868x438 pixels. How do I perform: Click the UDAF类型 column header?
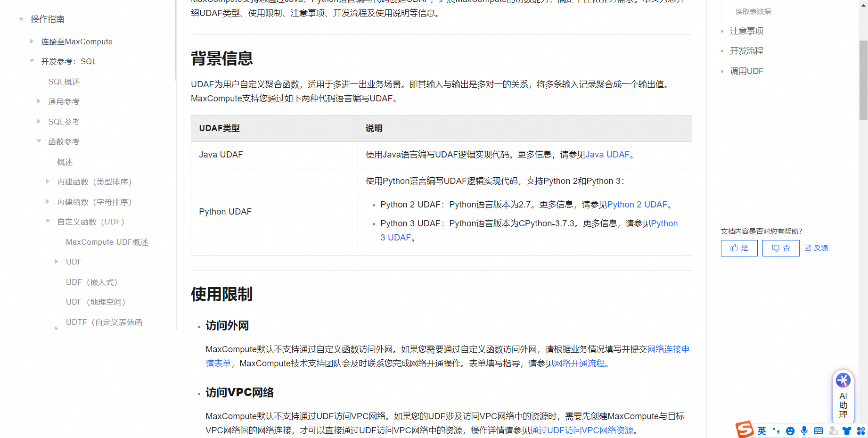click(x=274, y=128)
